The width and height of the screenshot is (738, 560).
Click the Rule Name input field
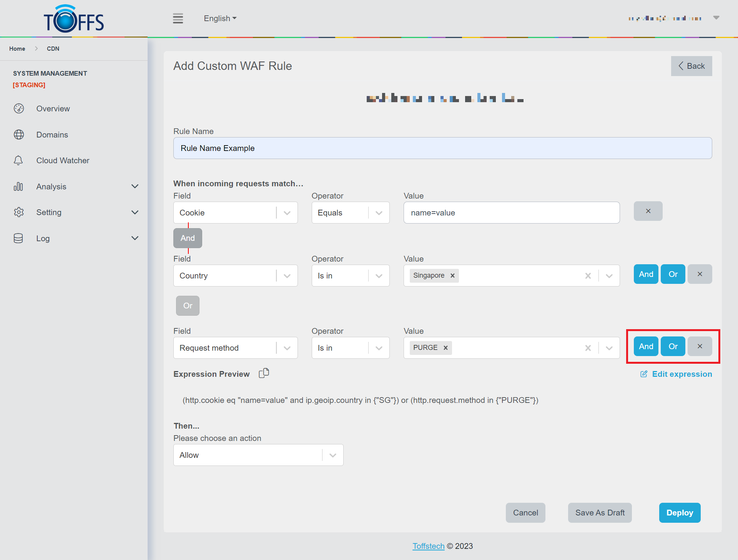point(442,148)
